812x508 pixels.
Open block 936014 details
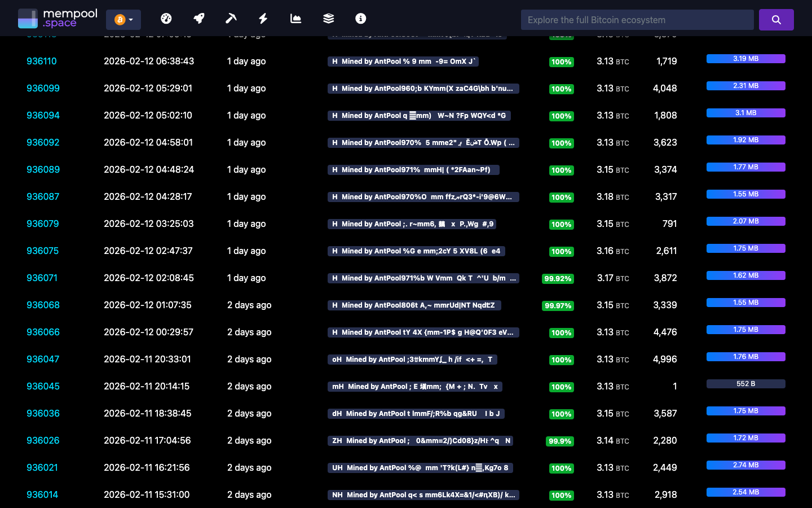coord(42,494)
